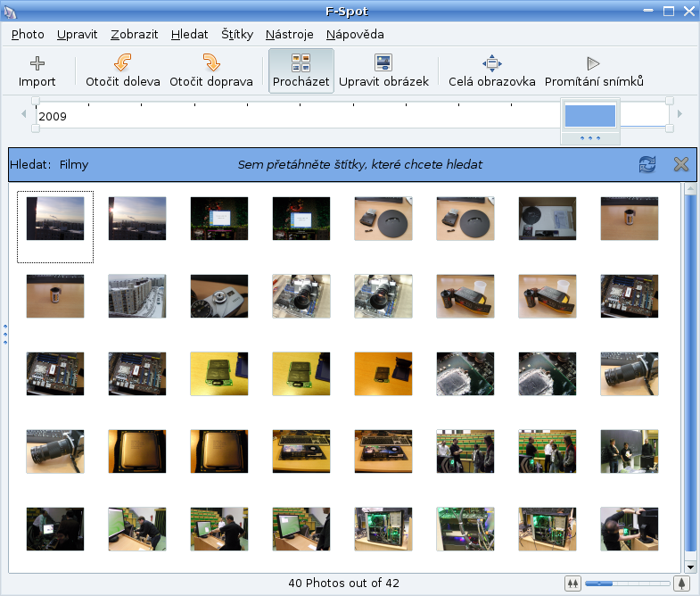Open the Hledat menu

click(x=189, y=35)
